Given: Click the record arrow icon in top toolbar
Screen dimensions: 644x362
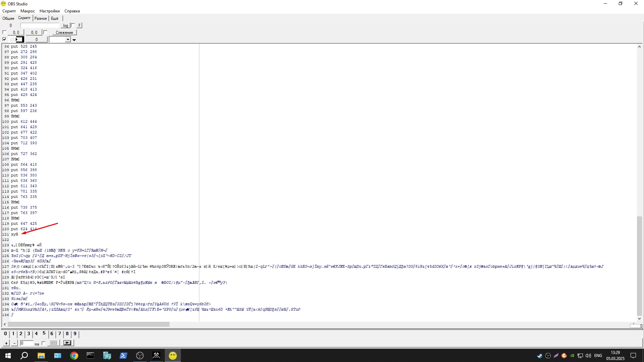Looking at the screenshot, I should [19, 40].
